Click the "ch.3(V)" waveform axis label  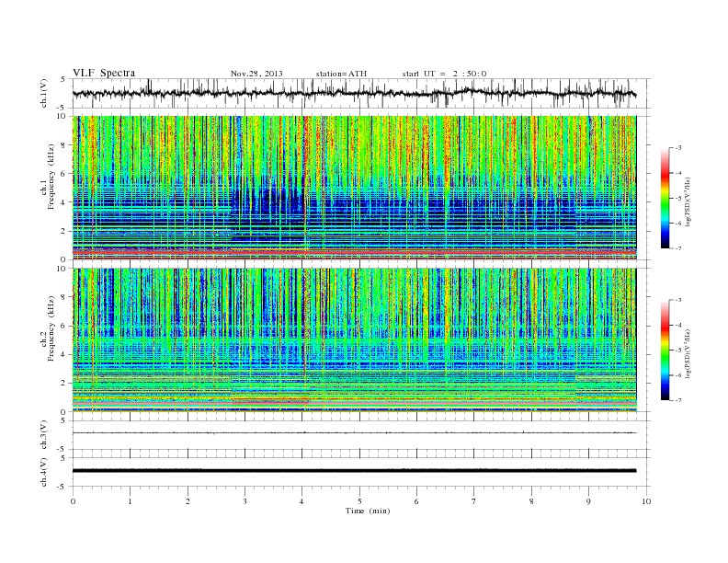44,435
